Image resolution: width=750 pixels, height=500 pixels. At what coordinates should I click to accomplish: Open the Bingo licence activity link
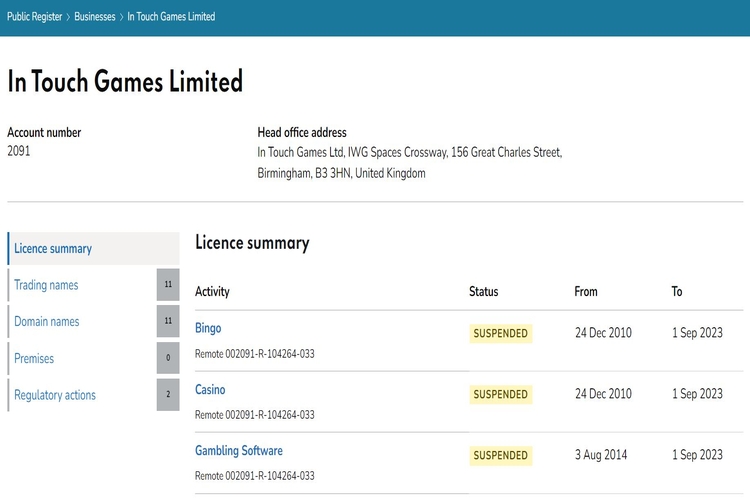(208, 328)
